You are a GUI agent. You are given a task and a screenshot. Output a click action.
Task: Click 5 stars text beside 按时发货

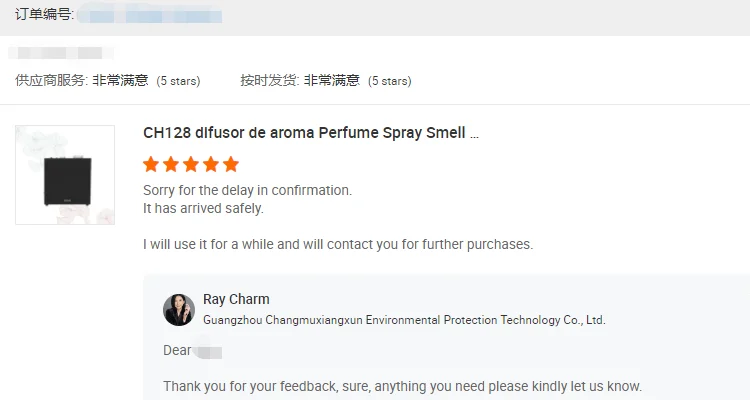[x=389, y=81]
